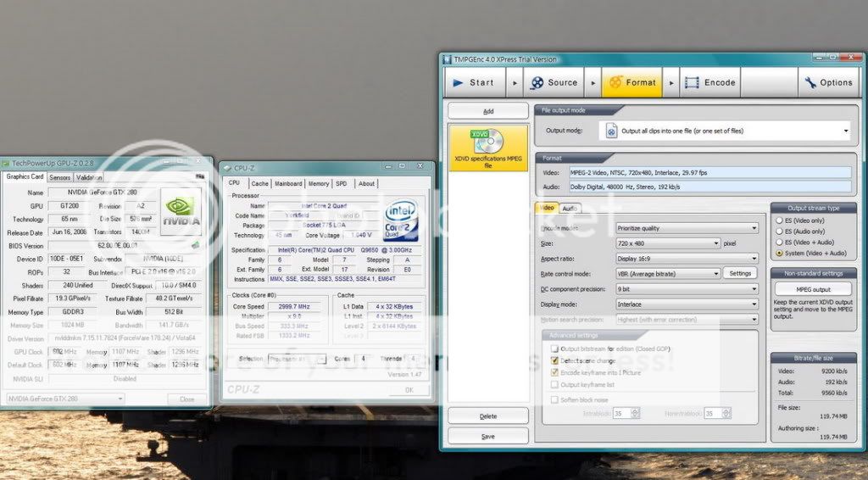Click the arrow between Format and Encode

pyautogui.click(x=671, y=83)
